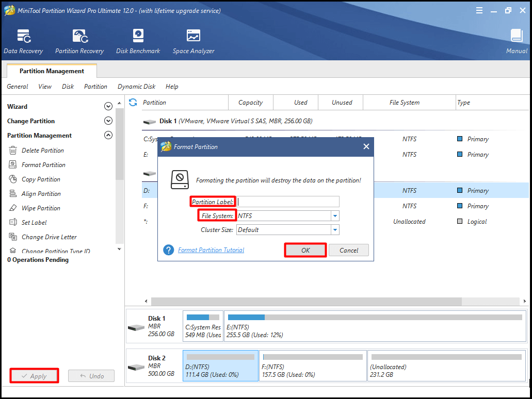The image size is (532, 399).
Task: Select the Unallocated 231.2 GB block
Action: coord(446,366)
